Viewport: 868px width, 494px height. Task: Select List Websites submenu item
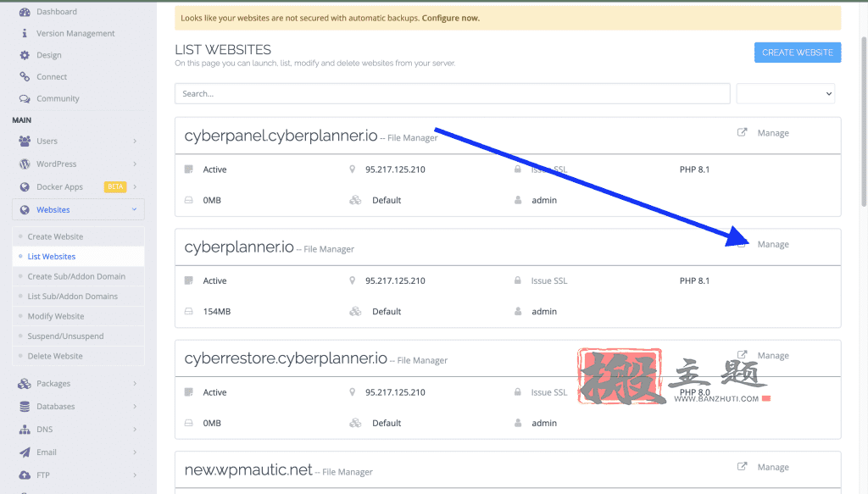[x=78, y=257]
